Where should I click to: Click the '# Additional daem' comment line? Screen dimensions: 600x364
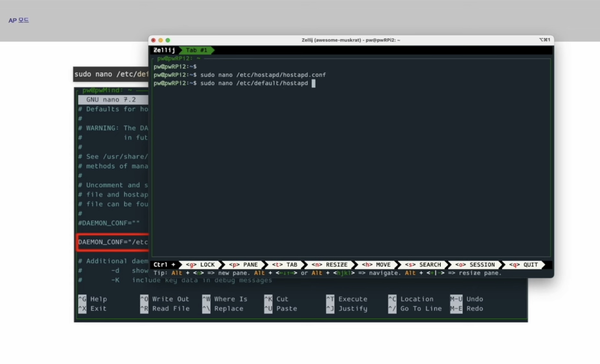click(x=113, y=261)
